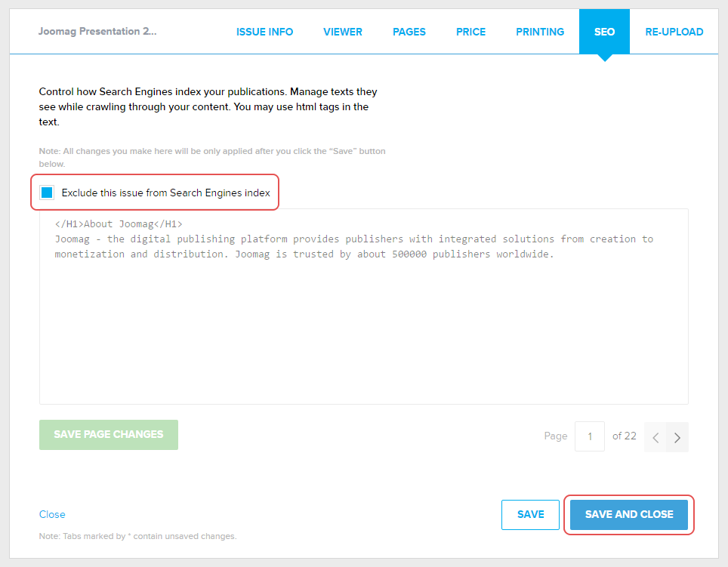
Task: Switch to the VIEWER tab
Action: [x=343, y=32]
